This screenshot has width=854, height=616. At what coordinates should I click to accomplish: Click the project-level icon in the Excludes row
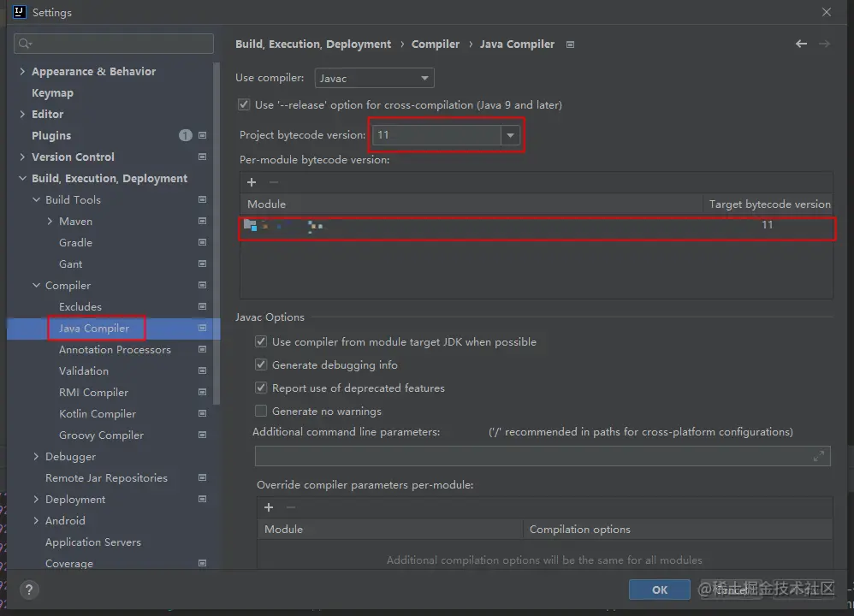point(202,306)
